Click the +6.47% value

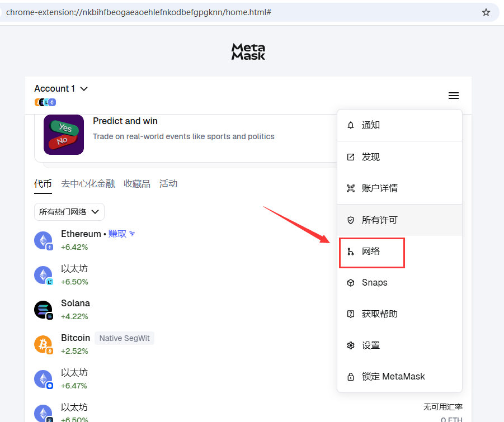tap(74, 386)
